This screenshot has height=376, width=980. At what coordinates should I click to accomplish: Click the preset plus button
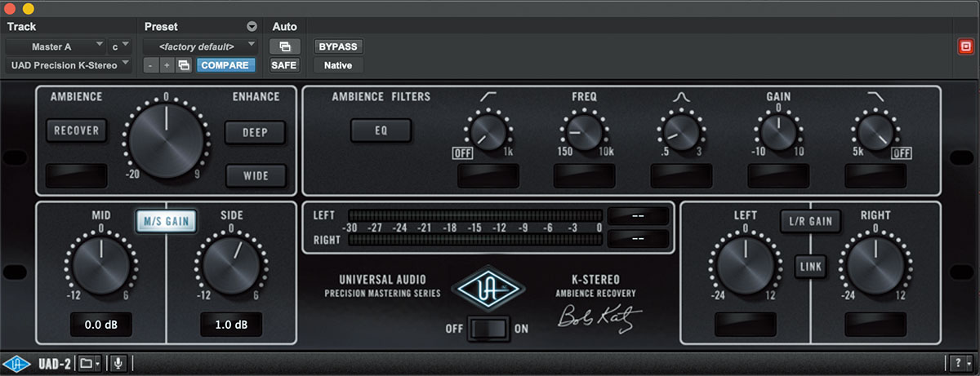click(167, 65)
